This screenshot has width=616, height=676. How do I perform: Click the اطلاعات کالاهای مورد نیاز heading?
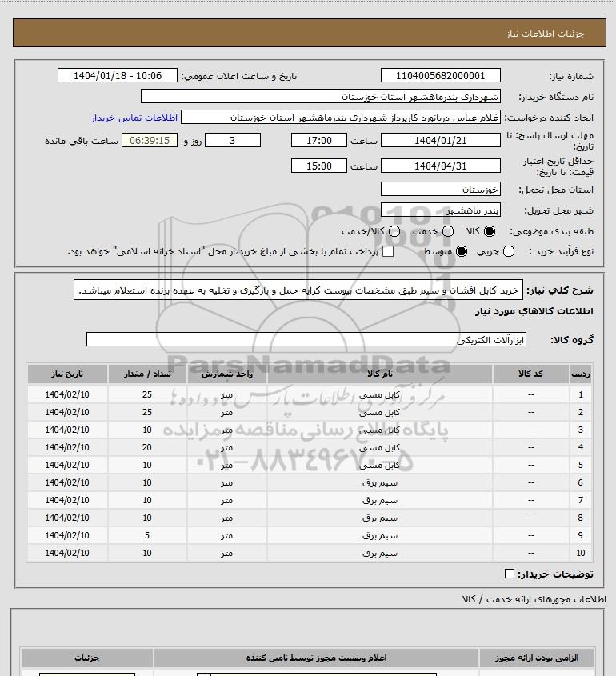(534, 311)
